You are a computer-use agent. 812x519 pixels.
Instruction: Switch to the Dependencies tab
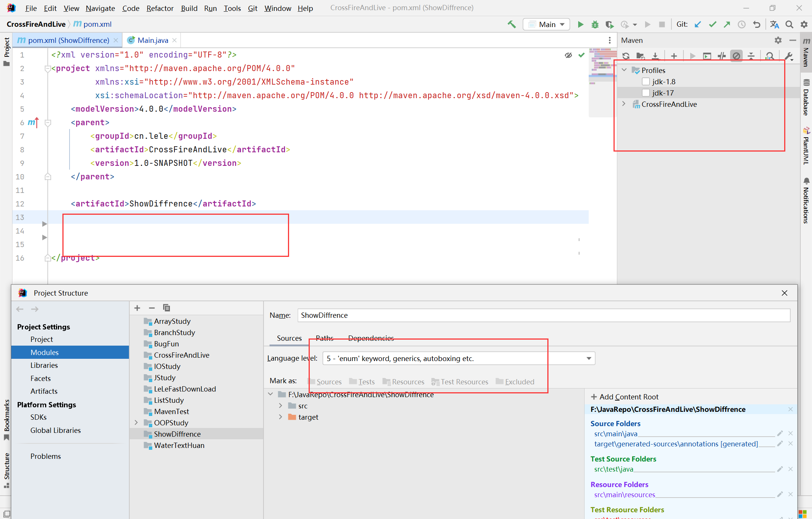371,337
